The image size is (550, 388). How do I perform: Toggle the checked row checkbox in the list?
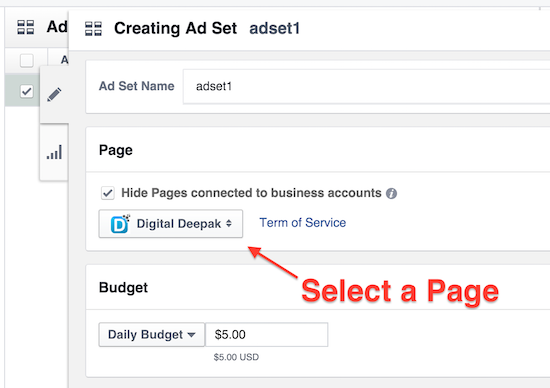coord(27,92)
